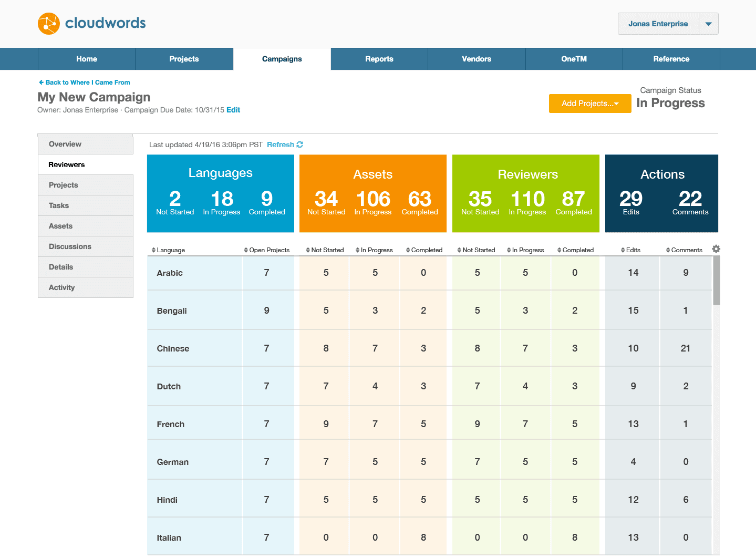Select Reviewers in the sidebar
This screenshot has height=558, width=756.
(x=86, y=164)
